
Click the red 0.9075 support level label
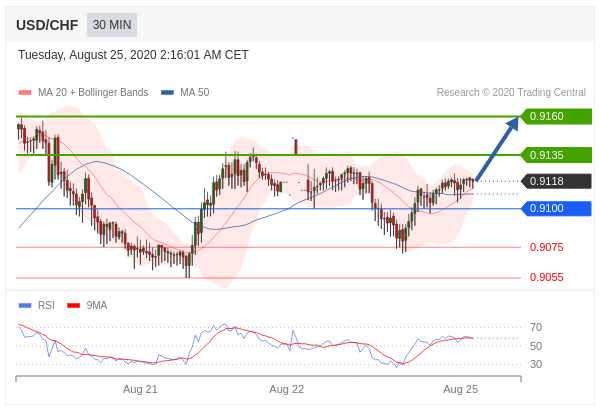pos(546,247)
